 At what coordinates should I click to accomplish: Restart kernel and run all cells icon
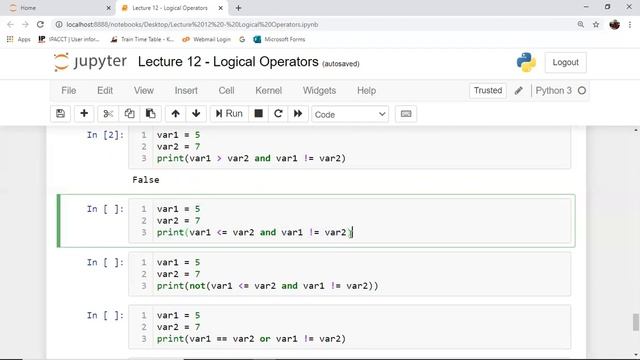(x=298, y=114)
